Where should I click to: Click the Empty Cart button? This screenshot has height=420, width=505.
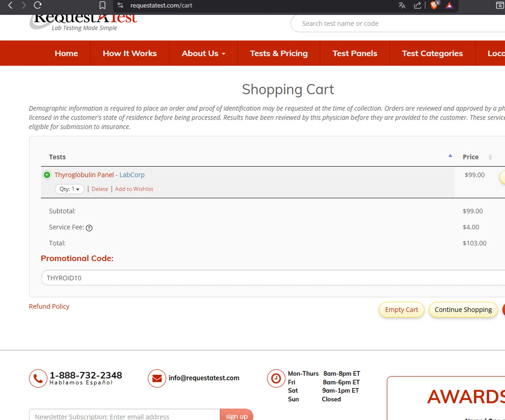[401, 310]
